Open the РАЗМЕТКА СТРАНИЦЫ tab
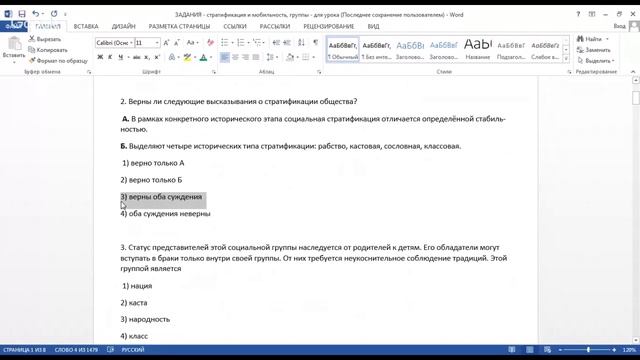This screenshot has height=360, width=640. pos(179,27)
